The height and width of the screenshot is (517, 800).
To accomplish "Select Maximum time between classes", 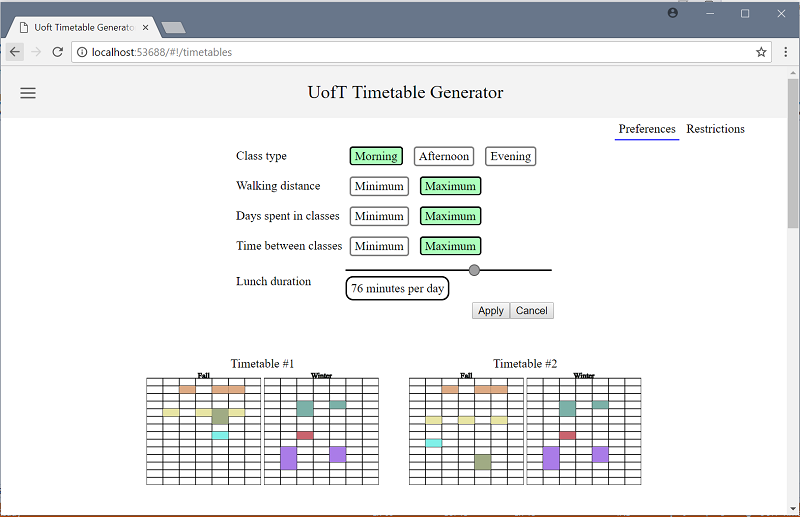I will (x=451, y=246).
